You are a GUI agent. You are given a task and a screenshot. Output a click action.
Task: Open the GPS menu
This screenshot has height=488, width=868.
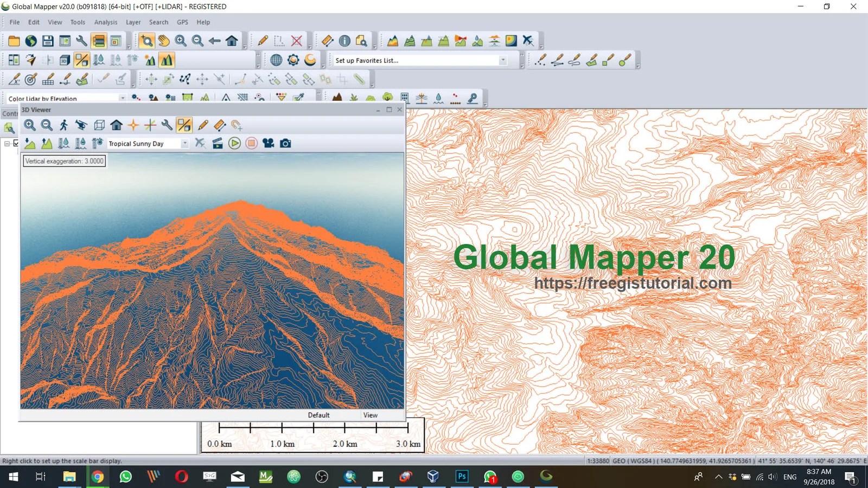point(182,22)
